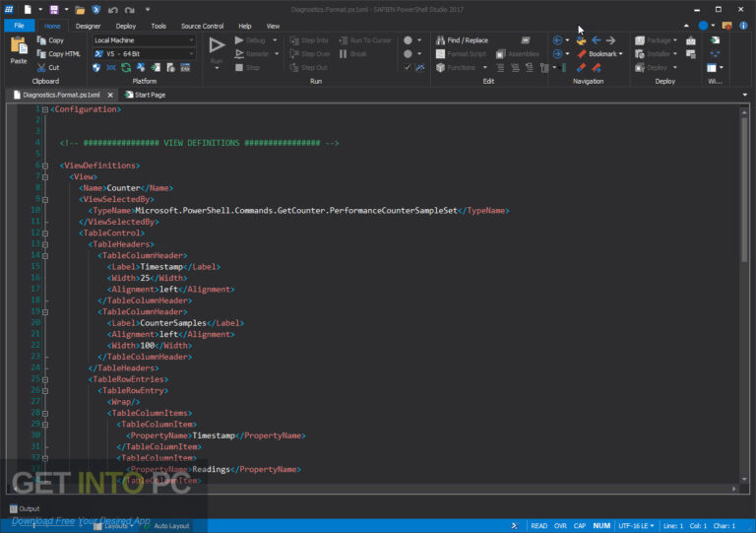The width and height of the screenshot is (756, 533).
Task: Collapse the TableRowEntries node on line 25
Action: pos(45,379)
